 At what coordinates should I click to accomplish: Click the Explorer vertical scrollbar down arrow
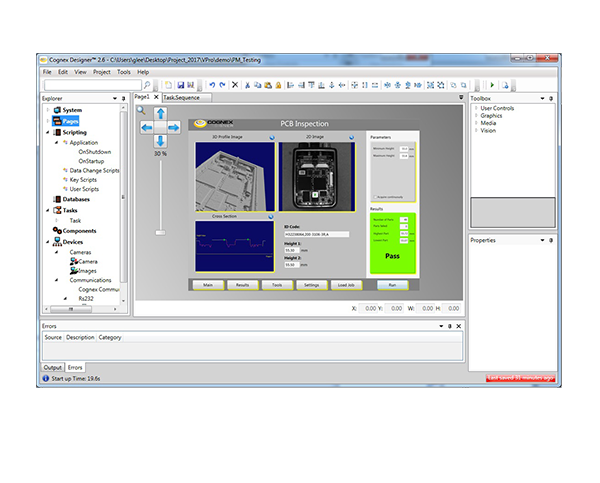tap(123, 301)
